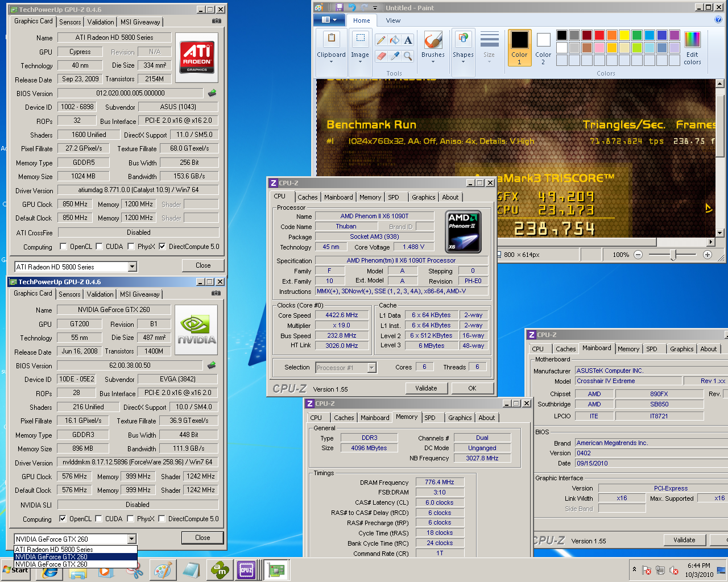Click the AquaMark am icon in taskbar
Image resolution: width=728 pixels, height=582 pixels.
click(x=219, y=570)
